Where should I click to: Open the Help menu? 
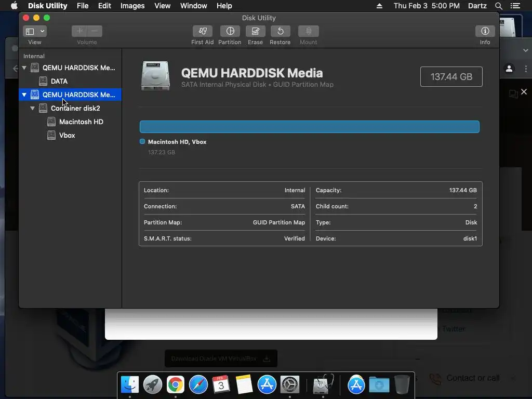[x=224, y=6]
